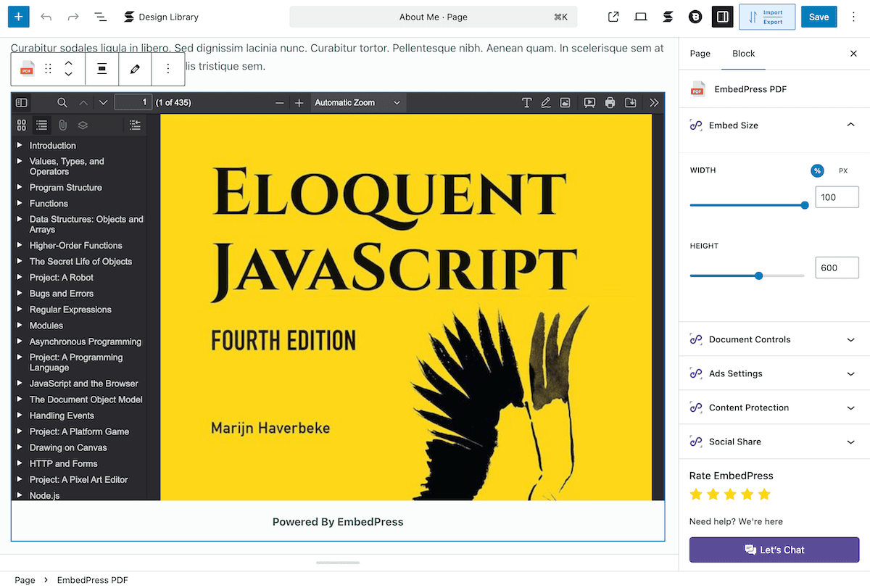Open the Automatic Zoom dropdown
This screenshot has height=588, width=870.
[x=359, y=103]
